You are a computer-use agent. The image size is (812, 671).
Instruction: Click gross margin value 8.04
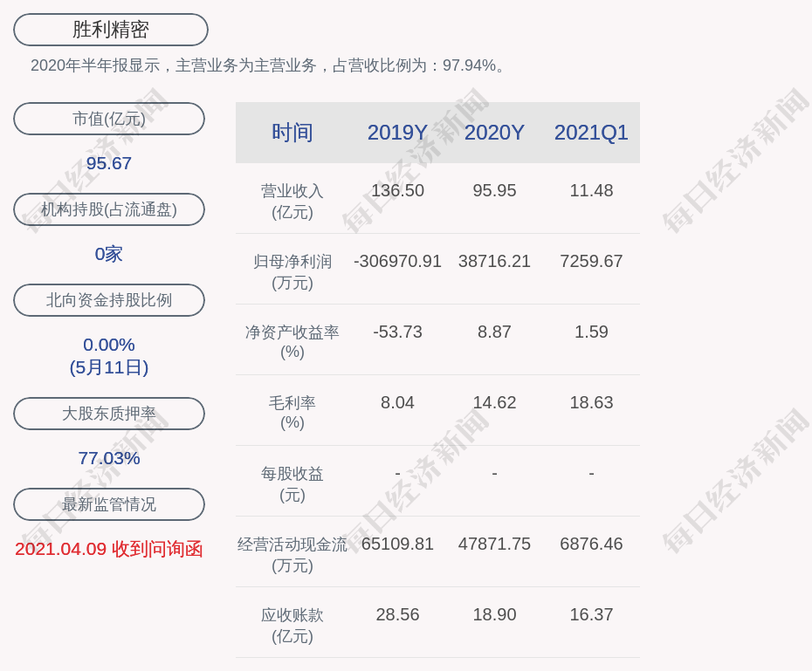[x=397, y=402]
